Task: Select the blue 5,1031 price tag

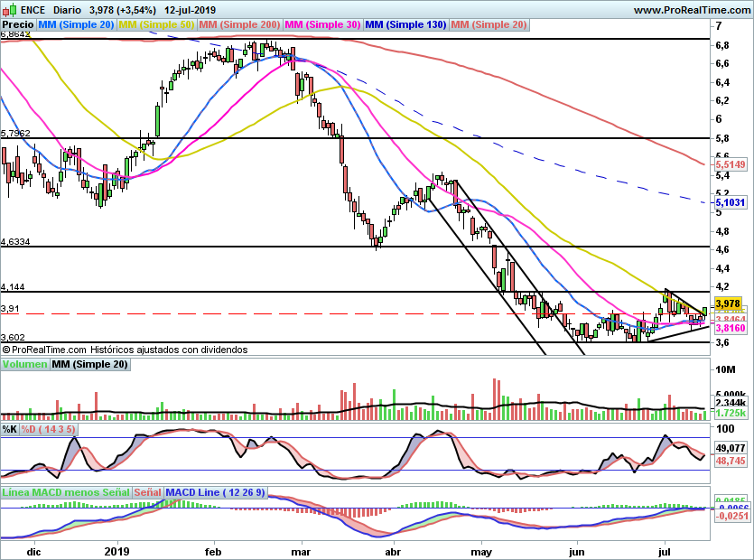Action: click(x=729, y=203)
